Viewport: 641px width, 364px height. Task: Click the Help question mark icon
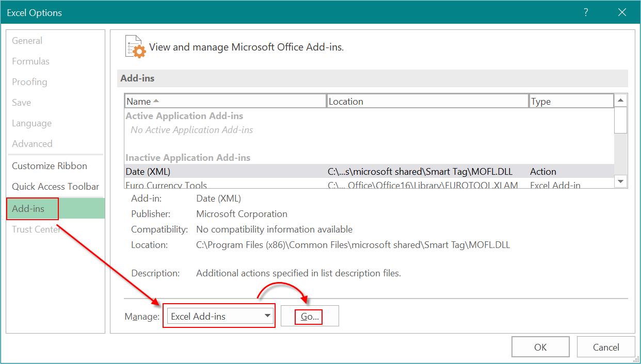point(585,13)
